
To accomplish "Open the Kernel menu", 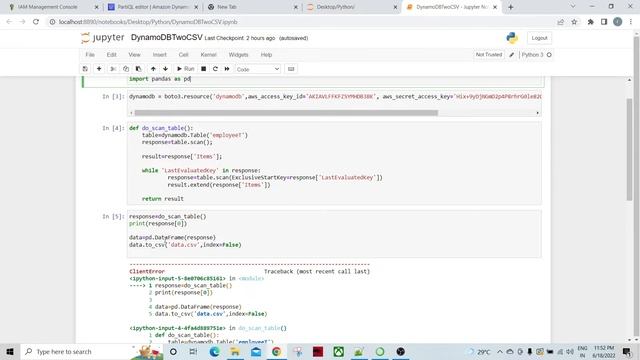I will coord(208,55).
